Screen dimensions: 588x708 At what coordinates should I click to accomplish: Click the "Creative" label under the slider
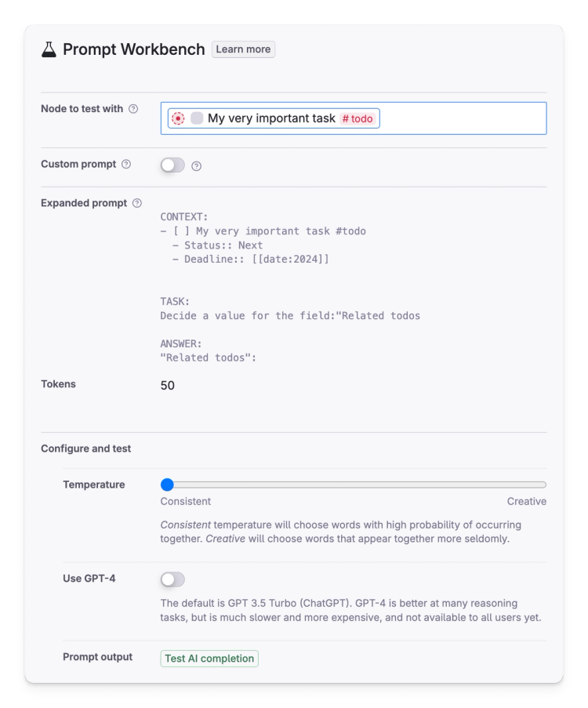click(x=526, y=501)
